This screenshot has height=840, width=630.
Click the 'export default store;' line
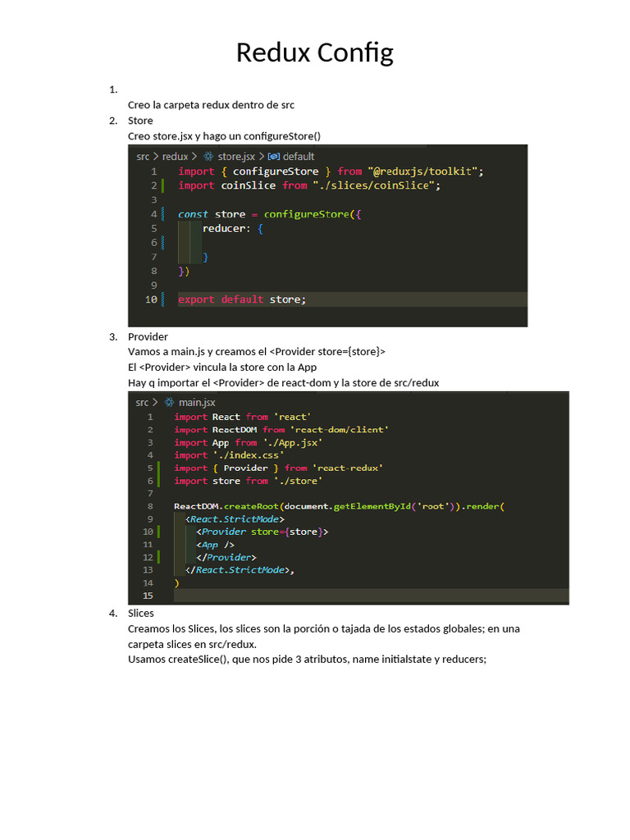point(242,299)
